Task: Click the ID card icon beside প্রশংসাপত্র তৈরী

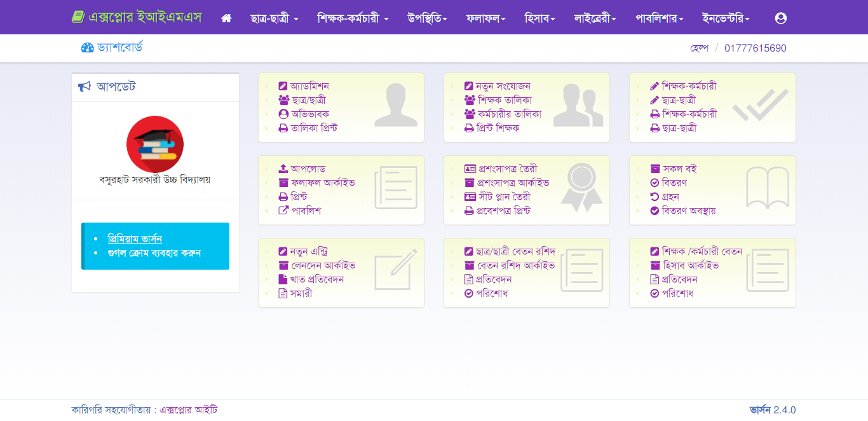Action: pos(470,169)
